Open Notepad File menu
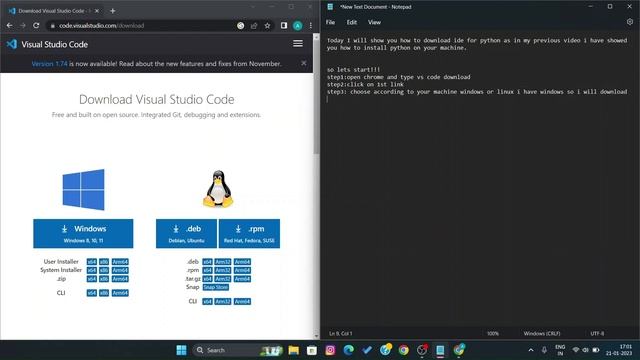 (330, 22)
